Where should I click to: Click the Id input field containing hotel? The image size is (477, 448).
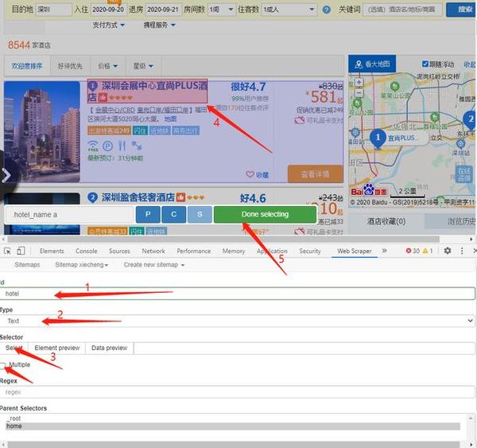tap(237, 294)
